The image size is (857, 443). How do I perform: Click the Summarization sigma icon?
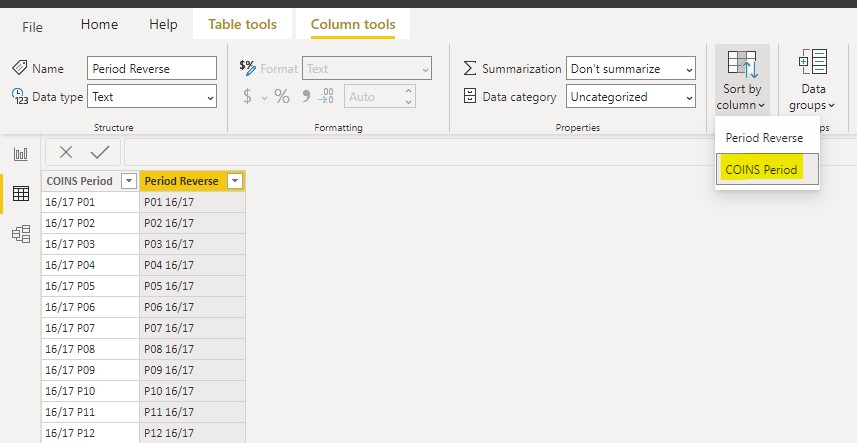click(x=469, y=68)
